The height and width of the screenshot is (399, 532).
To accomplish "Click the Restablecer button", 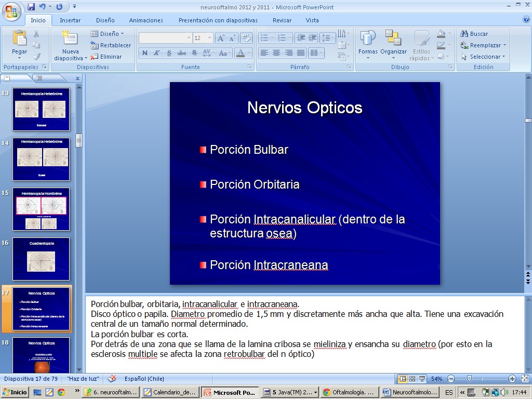I will coord(111,45).
